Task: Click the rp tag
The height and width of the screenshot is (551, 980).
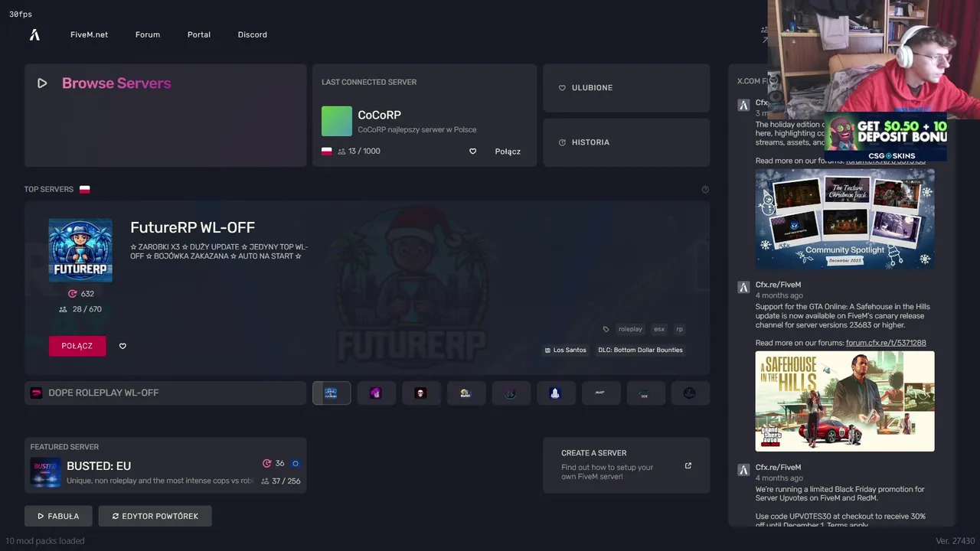Action: tap(679, 329)
